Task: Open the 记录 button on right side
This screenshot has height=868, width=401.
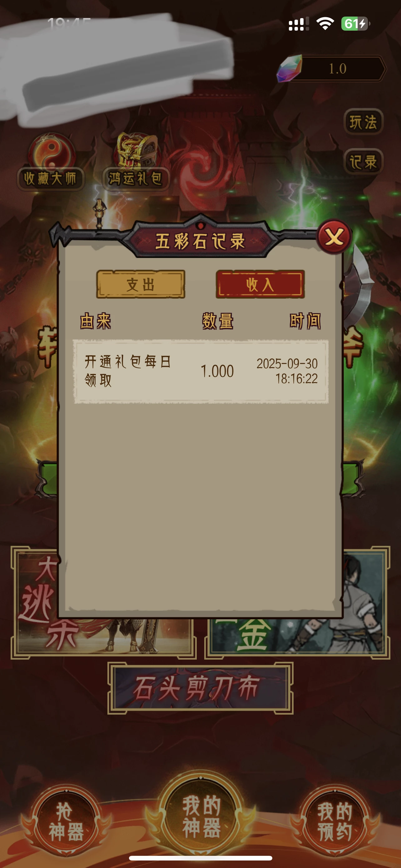Action: pos(364,162)
